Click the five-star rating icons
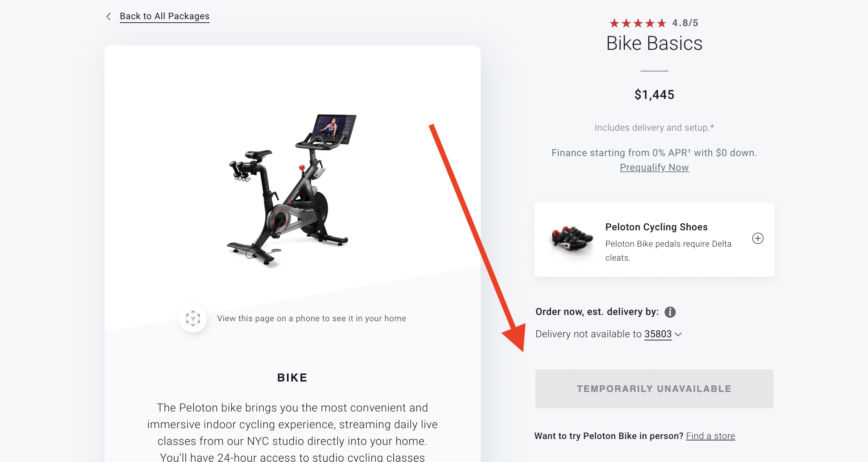 coord(637,23)
